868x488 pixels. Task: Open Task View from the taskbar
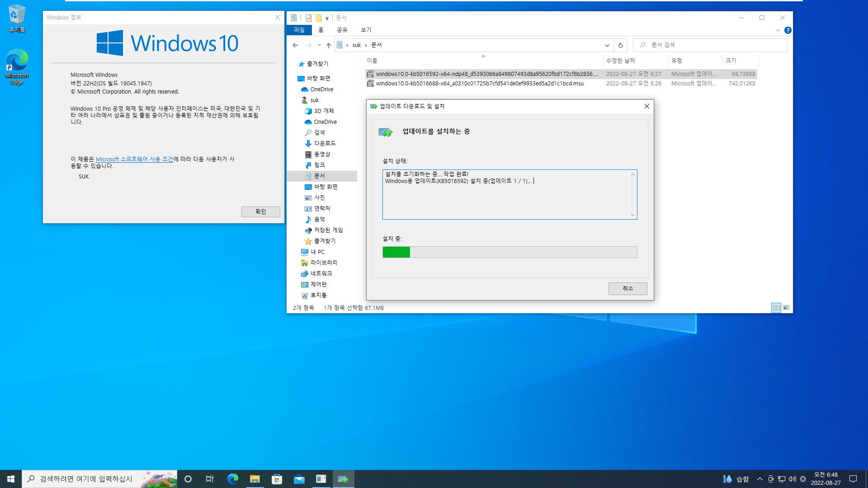pos(210,479)
